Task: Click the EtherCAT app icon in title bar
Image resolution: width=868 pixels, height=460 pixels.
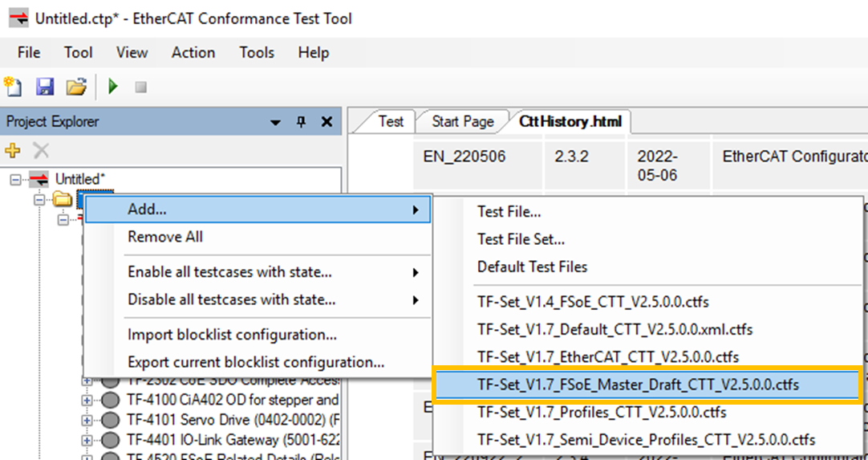Action: coord(18,18)
